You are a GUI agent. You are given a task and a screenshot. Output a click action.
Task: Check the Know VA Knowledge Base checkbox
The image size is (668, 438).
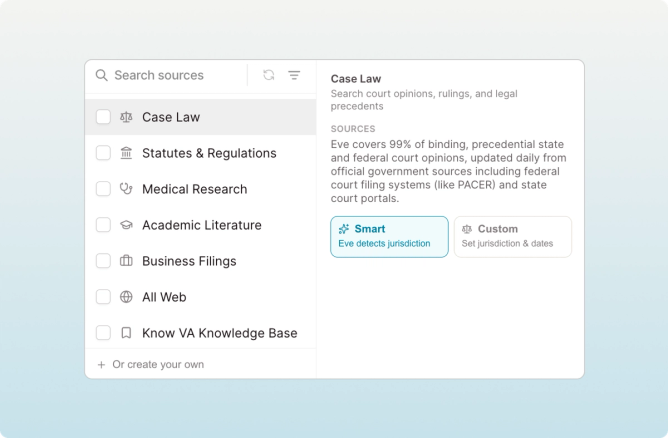103,333
